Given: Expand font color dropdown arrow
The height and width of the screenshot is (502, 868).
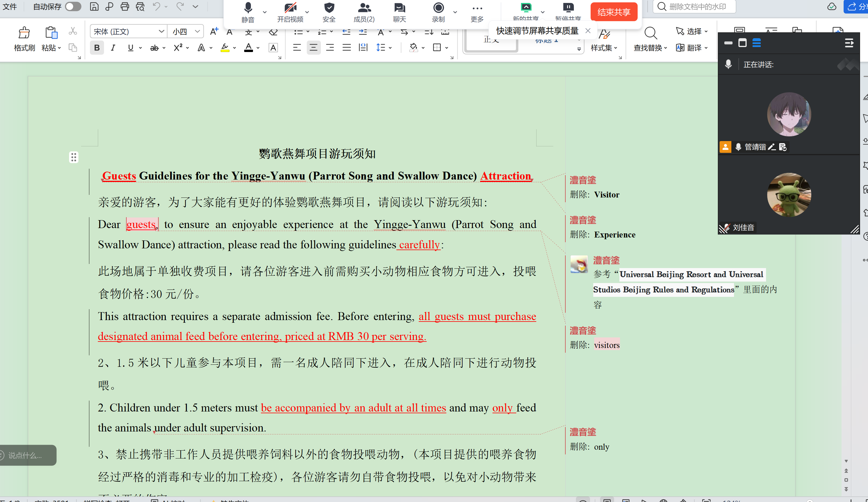Looking at the screenshot, I should [x=258, y=48].
